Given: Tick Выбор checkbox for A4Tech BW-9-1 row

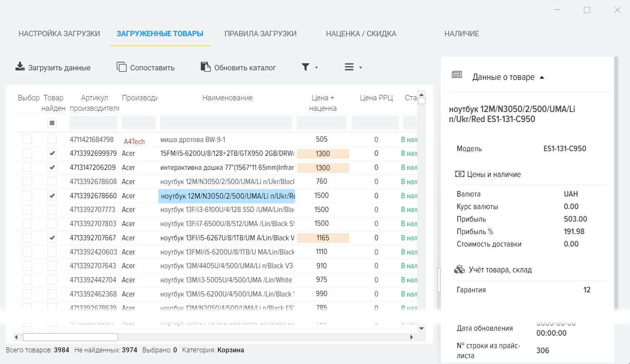Looking at the screenshot, I should [x=27, y=140].
